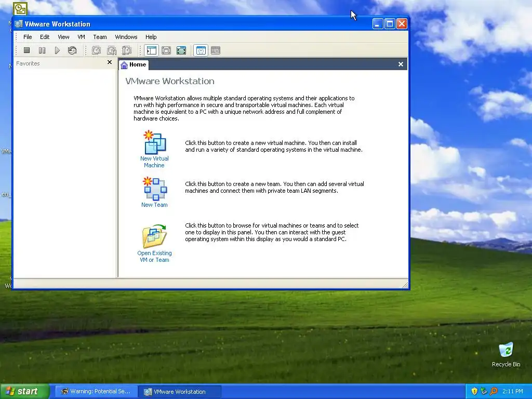This screenshot has width=532, height=399.
Task: Click the Console view toolbar icon
Action: 216,50
